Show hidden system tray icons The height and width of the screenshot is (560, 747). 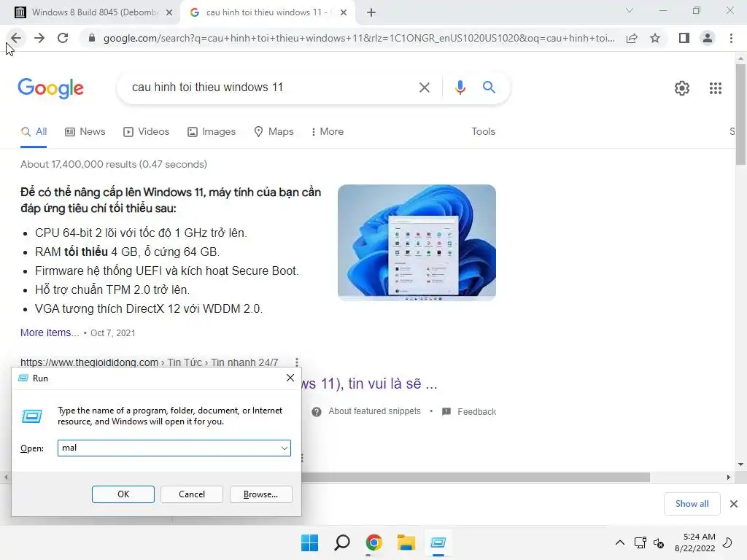tap(620, 542)
